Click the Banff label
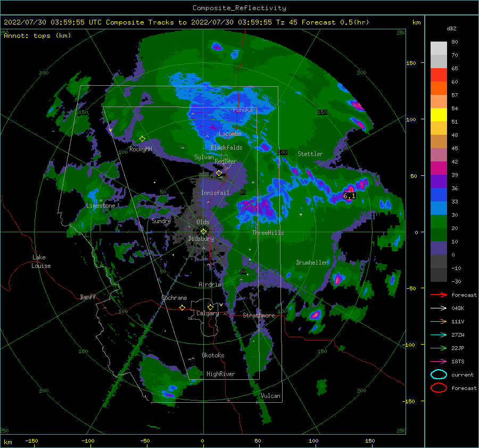This screenshot has height=448, width=479. point(88,297)
